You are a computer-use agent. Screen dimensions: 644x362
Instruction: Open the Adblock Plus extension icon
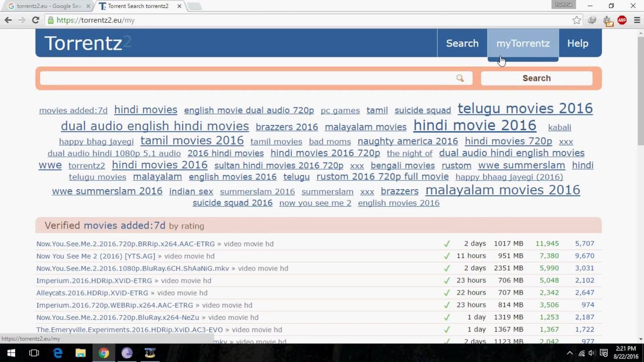(622, 20)
